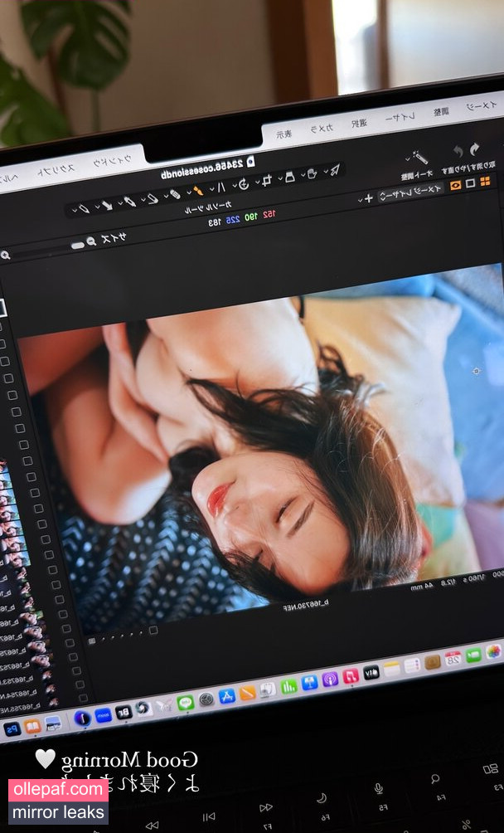504x833 pixels.
Task: Open the 選択 menu
Action: (359, 124)
